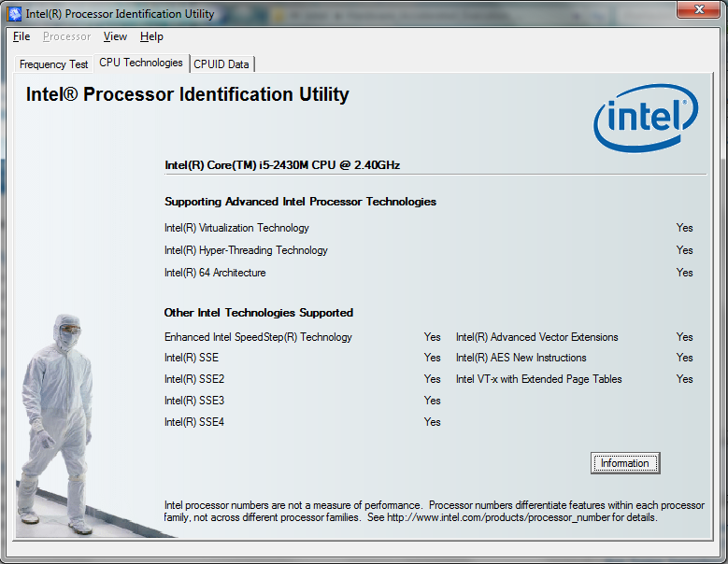Click the Supporting Advanced Intel Processor Technologies heading
The height and width of the screenshot is (564, 728).
point(300,202)
